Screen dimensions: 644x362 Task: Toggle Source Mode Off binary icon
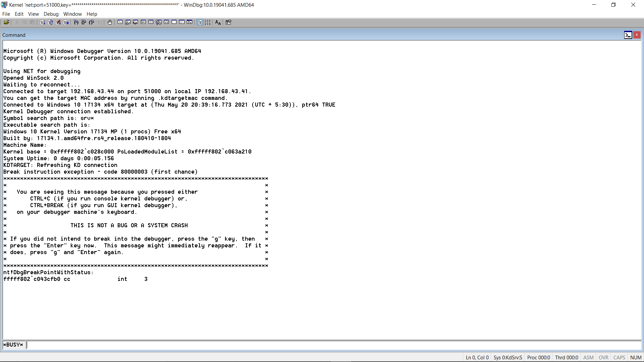point(208,22)
